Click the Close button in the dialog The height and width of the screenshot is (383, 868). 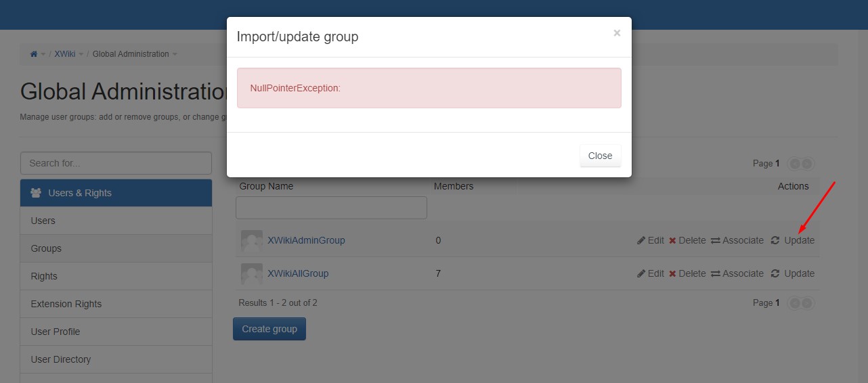tap(600, 156)
